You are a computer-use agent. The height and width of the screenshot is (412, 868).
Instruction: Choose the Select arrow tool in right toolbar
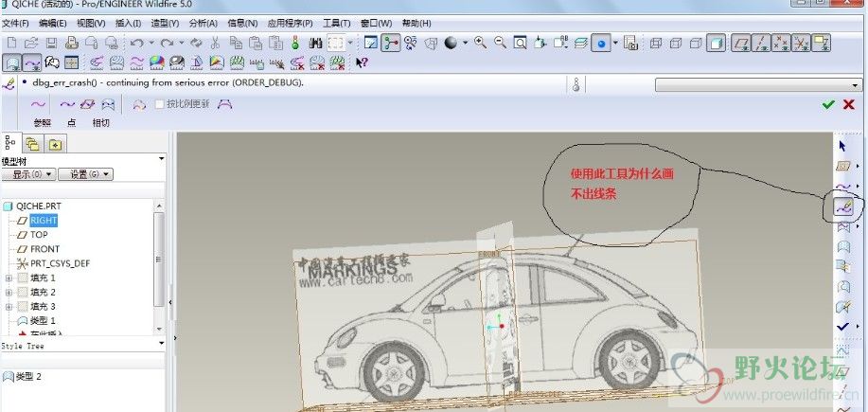[842, 146]
